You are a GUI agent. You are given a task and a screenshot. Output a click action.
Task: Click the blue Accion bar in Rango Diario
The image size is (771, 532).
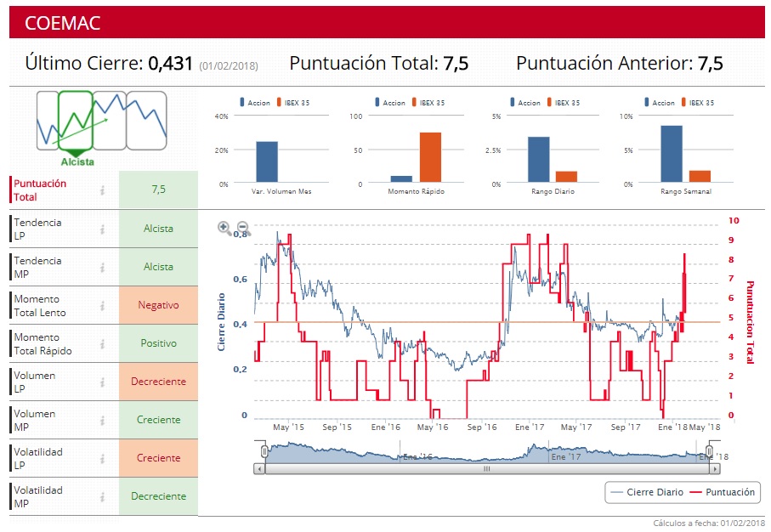(538, 159)
